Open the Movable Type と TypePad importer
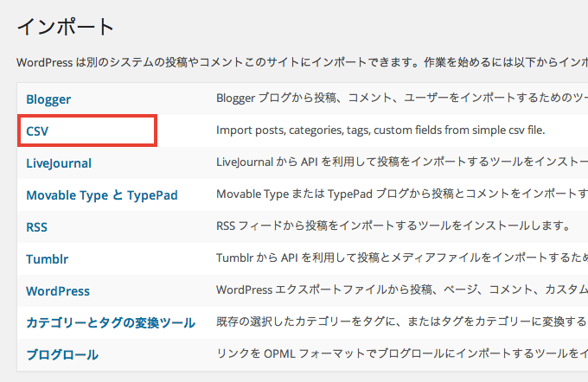 [102, 195]
